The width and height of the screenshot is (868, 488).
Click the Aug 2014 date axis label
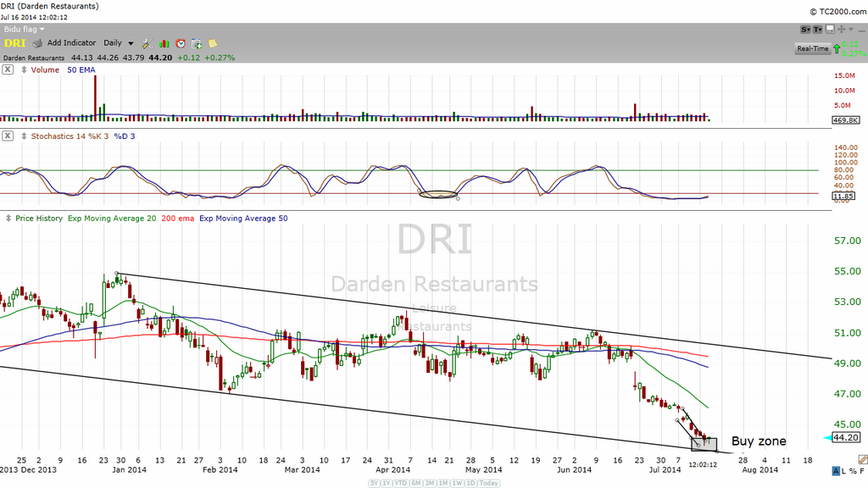(x=760, y=469)
